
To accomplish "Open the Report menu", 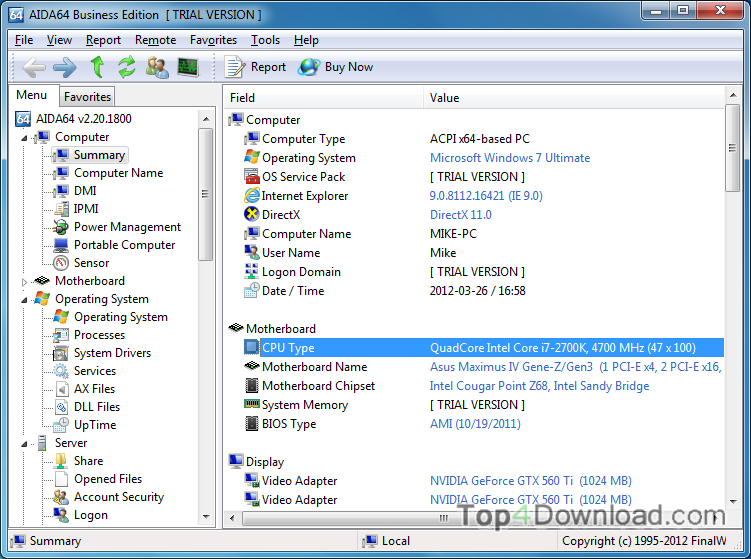I will coord(103,40).
